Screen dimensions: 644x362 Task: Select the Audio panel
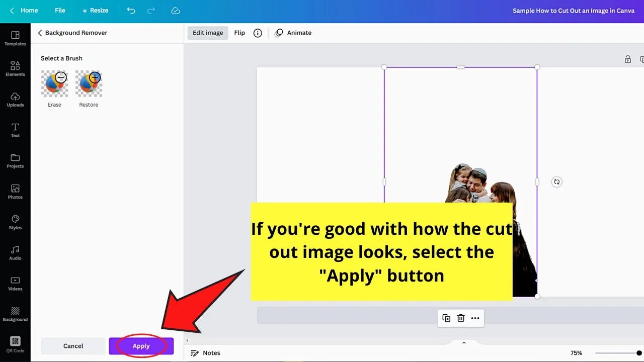tap(15, 252)
